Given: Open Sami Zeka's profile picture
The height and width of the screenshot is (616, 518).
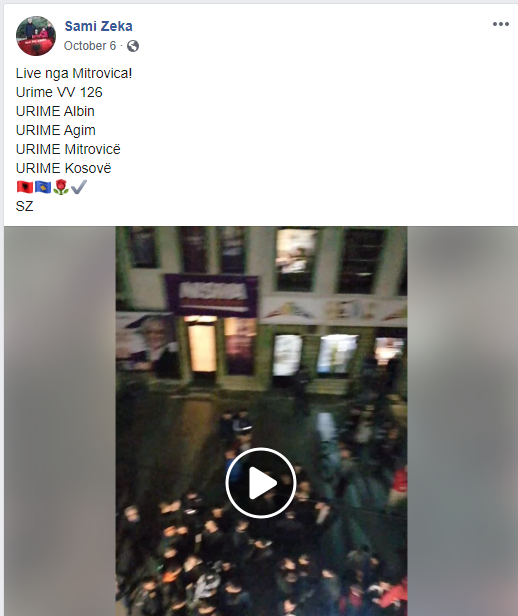Looking at the screenshot, I should coord(36,36).
